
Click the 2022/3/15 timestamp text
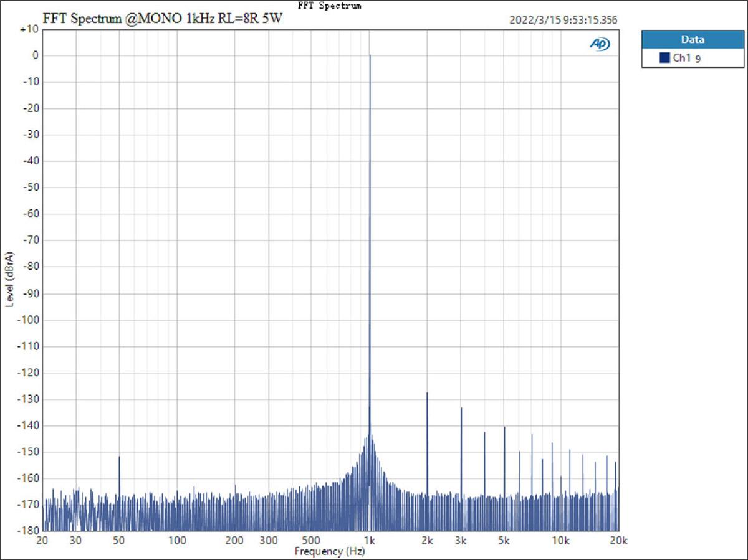click(563, 20)
